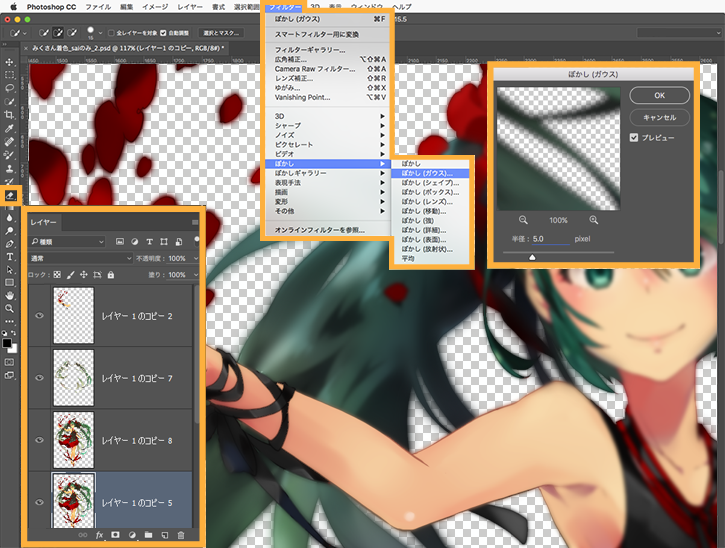Open the tool preset picker dropdown

(x=18, y=33)
